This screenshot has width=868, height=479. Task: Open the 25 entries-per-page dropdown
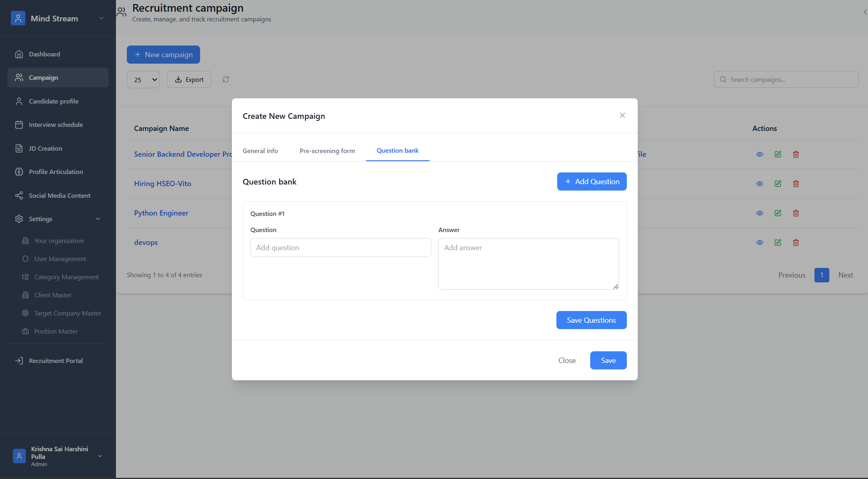tap(143, 80)
